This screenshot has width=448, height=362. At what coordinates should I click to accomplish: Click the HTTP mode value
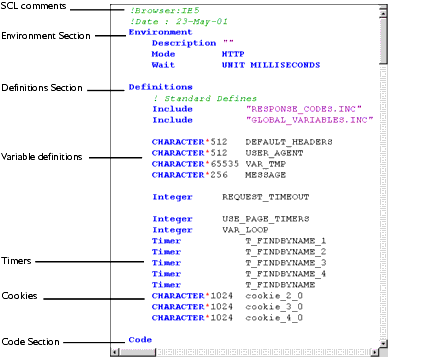[x=233, y=54]
